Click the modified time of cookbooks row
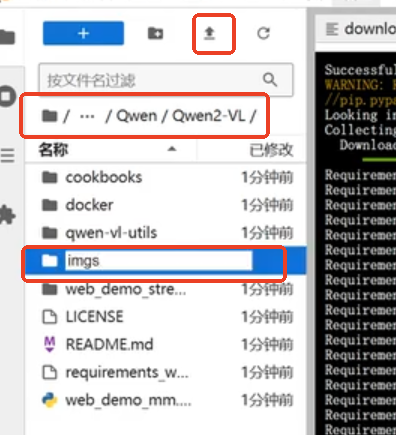The width and height of the screenshot is (396, 435). point(267,177)
